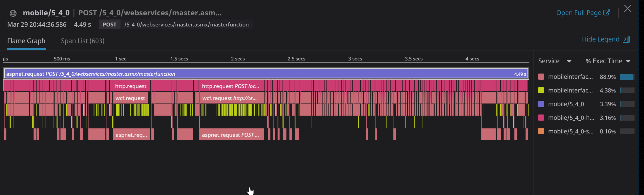Click the 4.49 s duration in header
The image size is (644, 195).
[83, 25]
